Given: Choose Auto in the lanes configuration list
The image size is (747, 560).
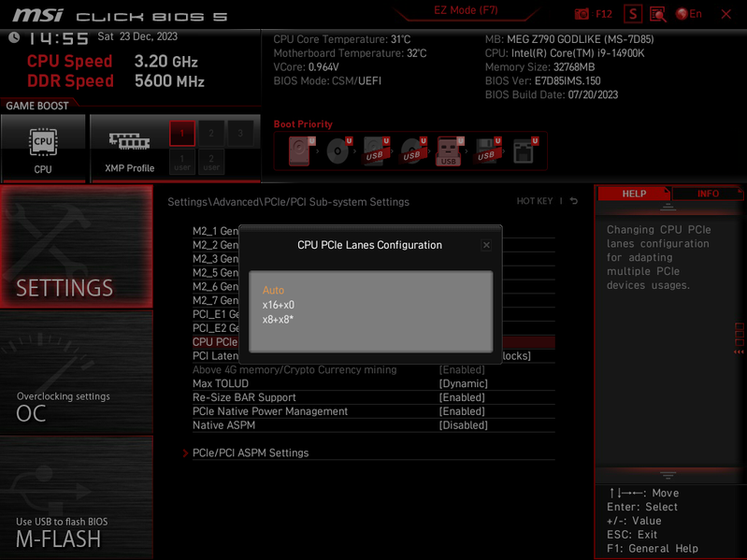Looking at the screenshot, I should (273, 290).
